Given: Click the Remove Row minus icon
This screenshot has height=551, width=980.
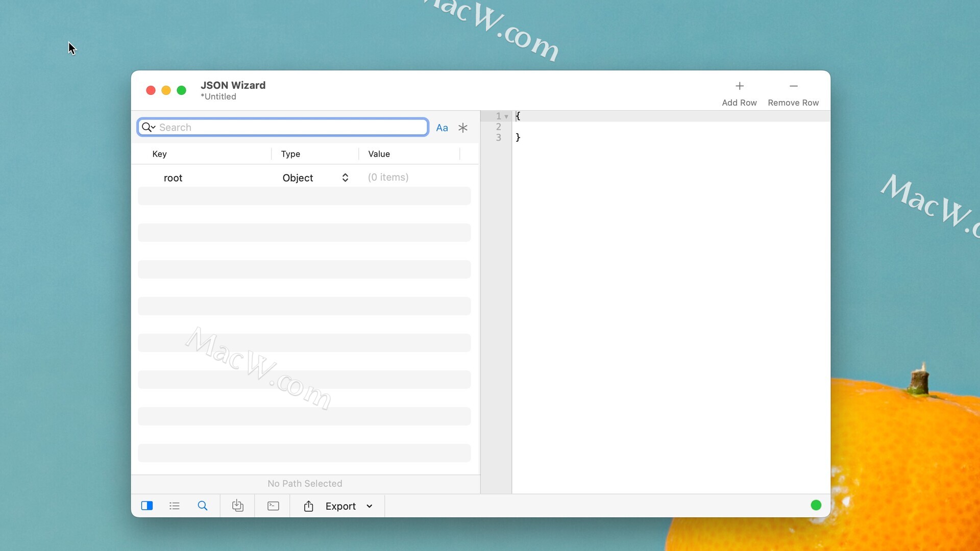Looking at the screenshot, I should [793, 86].
